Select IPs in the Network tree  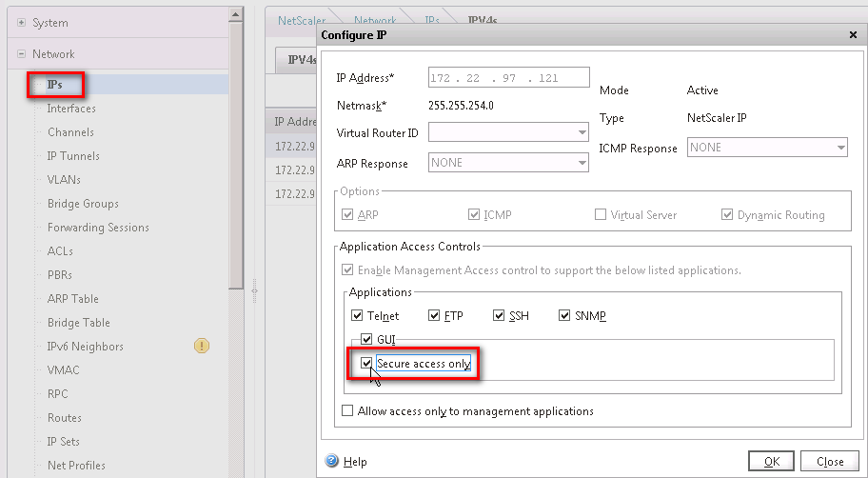click(x=54, y=85)
